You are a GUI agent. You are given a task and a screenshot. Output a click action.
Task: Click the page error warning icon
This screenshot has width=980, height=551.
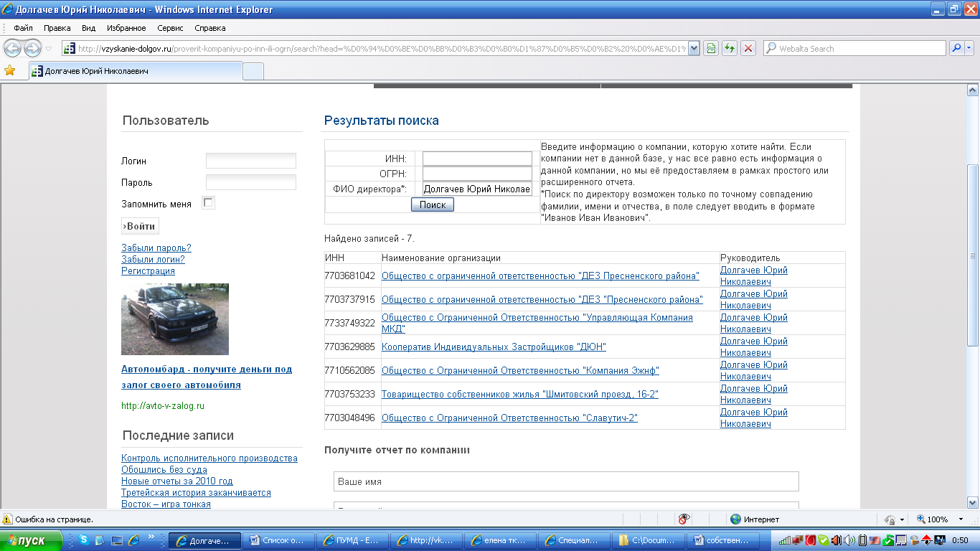click(x=7, y=519)
